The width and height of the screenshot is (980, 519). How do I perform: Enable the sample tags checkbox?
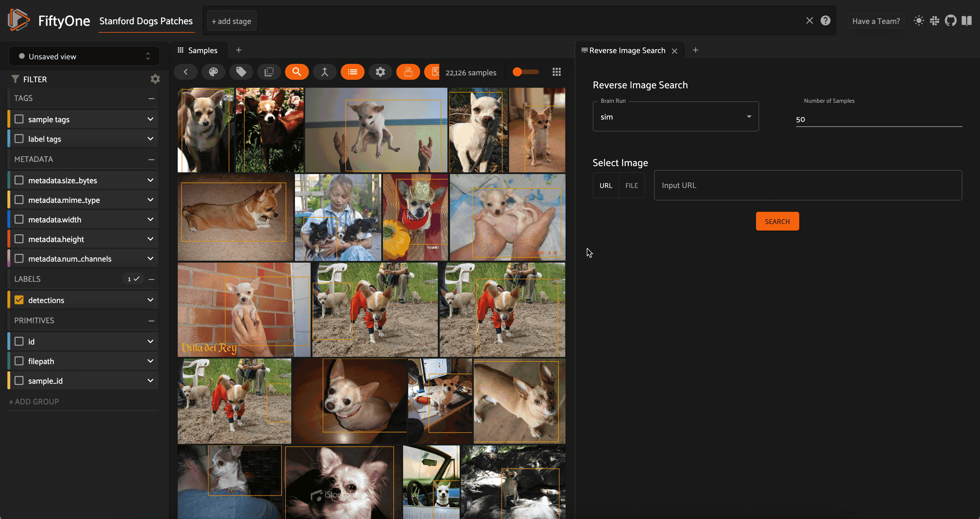point(19,119)
